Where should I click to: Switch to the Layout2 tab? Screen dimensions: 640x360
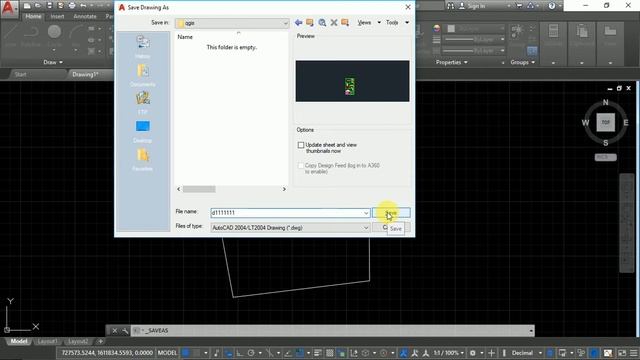[78, 341]
